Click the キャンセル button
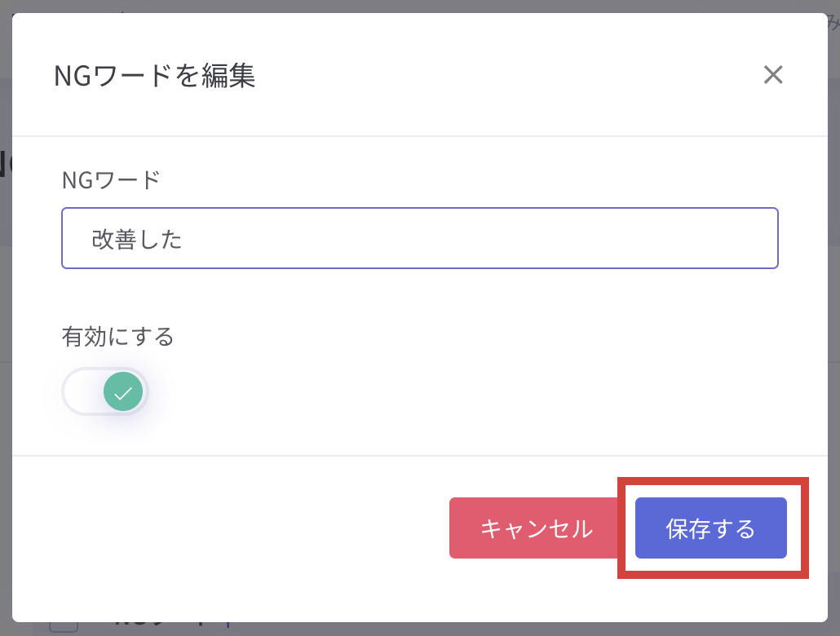This screenshot has height=636, width=840. point(537,528)
